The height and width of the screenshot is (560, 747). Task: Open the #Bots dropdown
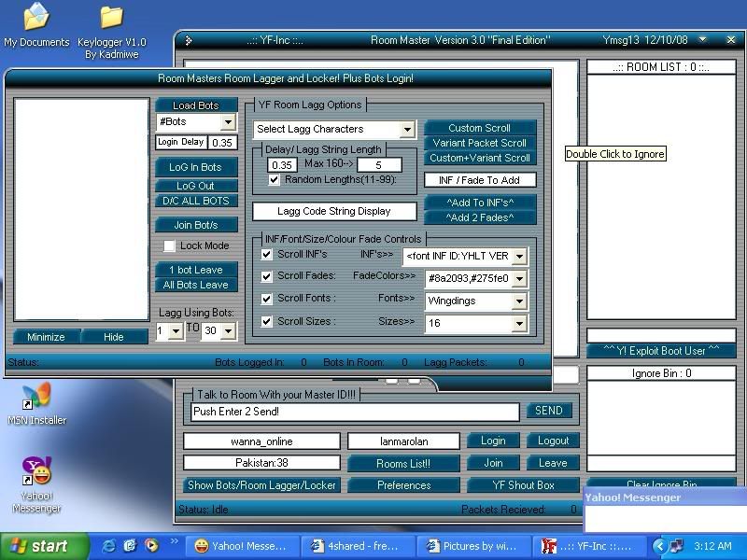tap(228, 122)
